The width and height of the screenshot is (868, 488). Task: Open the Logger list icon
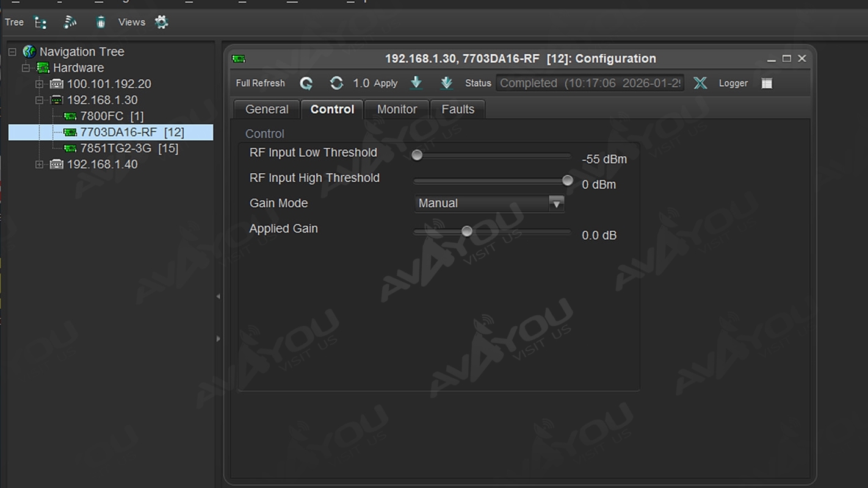[x=767, y=83]
